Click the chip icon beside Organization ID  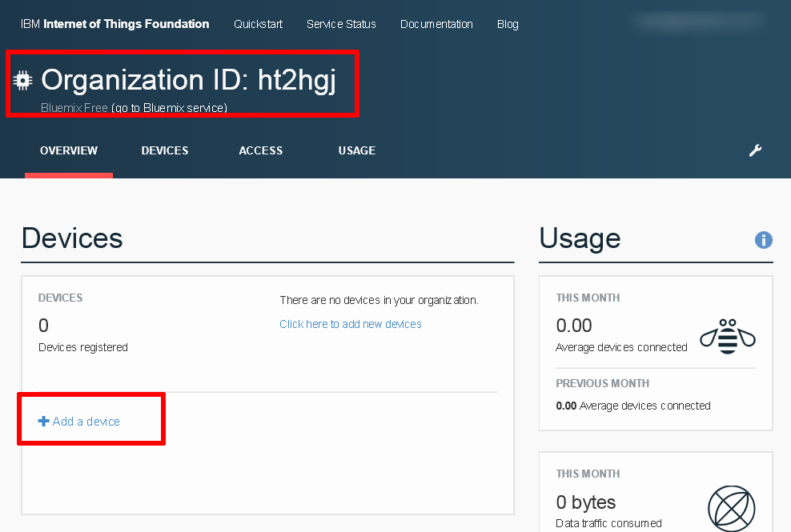[22, 80]
